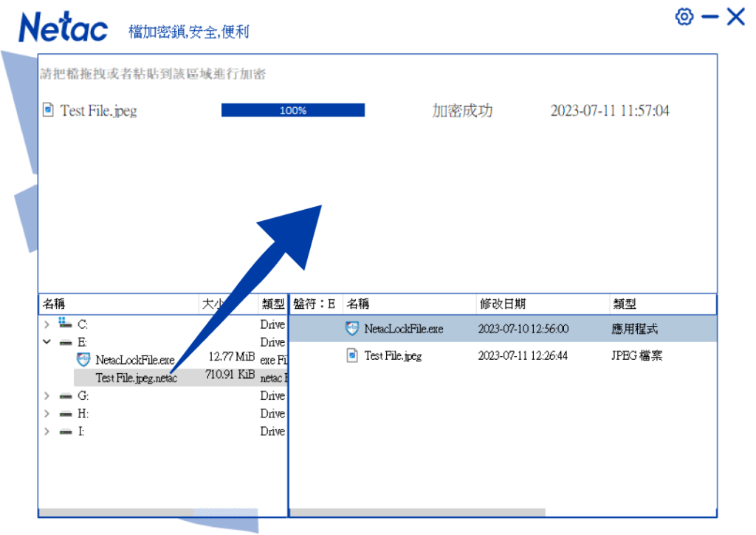The height and width of the screenshot is (535, 756).
Task: Click Test File.jpeg name in encryption list
Action: (x=98, y=111)
